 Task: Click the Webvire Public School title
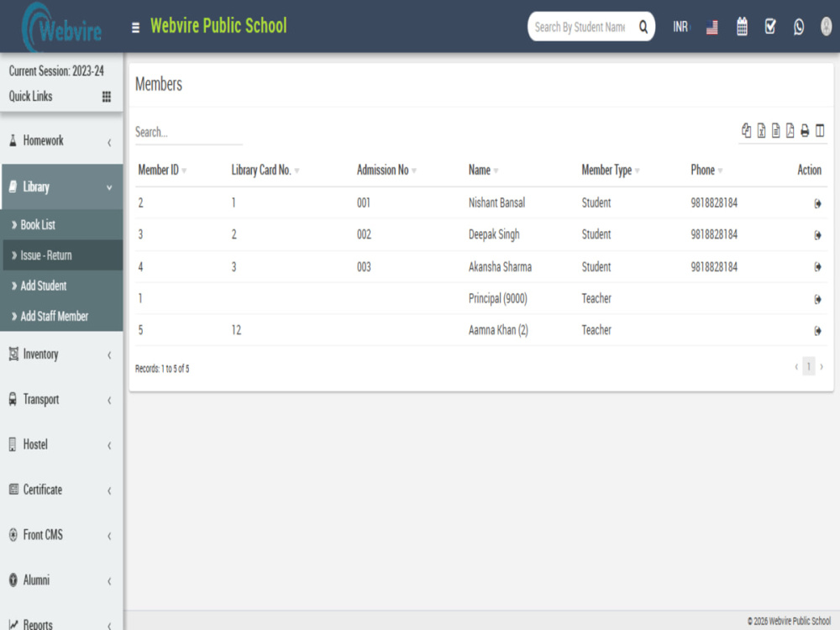(218, 26)
